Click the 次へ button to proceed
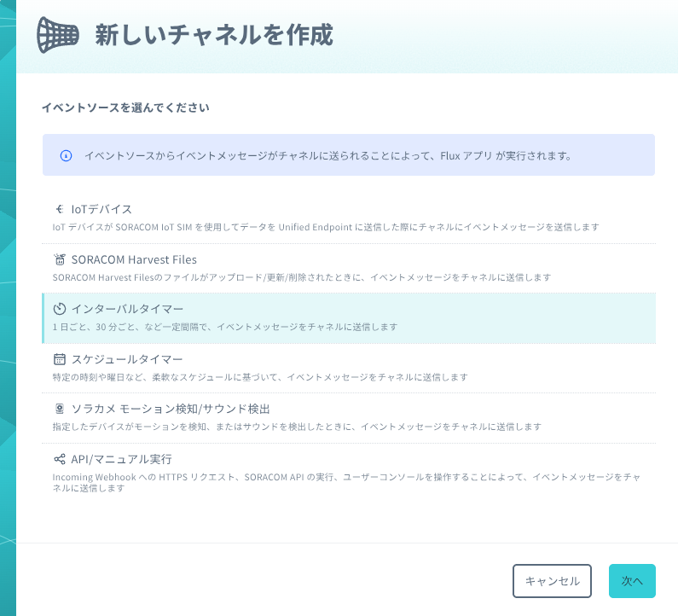 (632, 581)
